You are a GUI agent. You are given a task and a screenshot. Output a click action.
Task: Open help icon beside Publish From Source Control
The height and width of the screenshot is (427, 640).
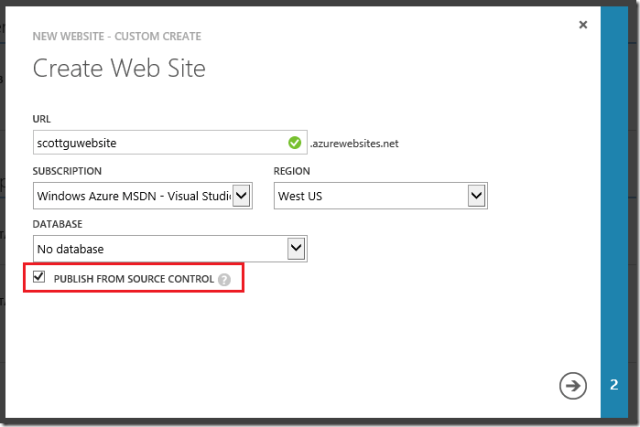coord(225,279)
